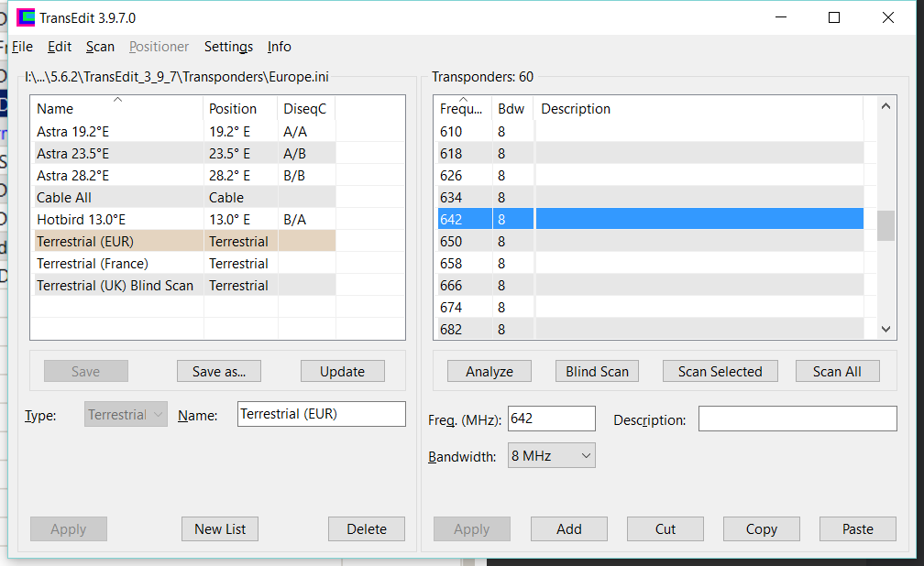Click the Name field containing Terrestrial (EUR)

(x=321, y=414)
